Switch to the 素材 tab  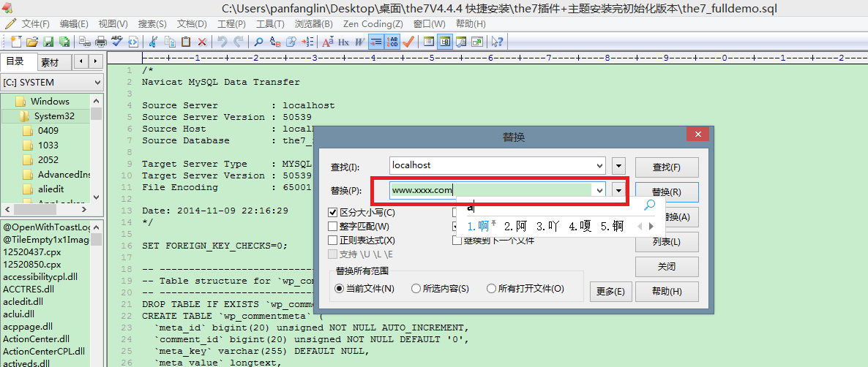pos(50,62)
